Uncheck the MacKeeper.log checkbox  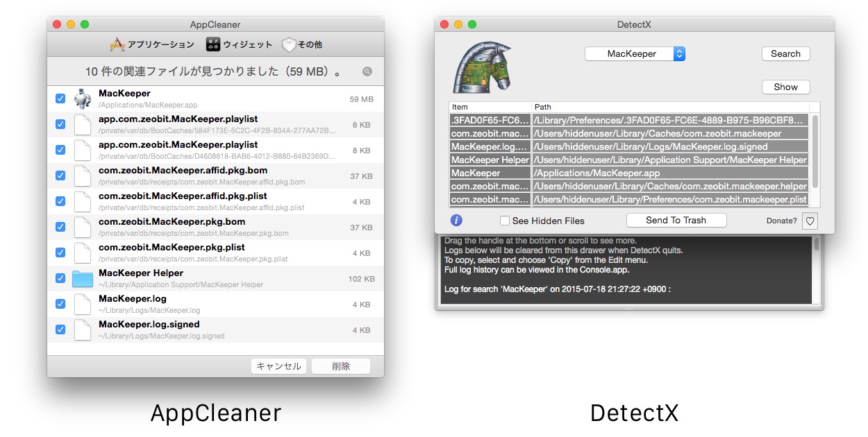click(x=60, y=304)
